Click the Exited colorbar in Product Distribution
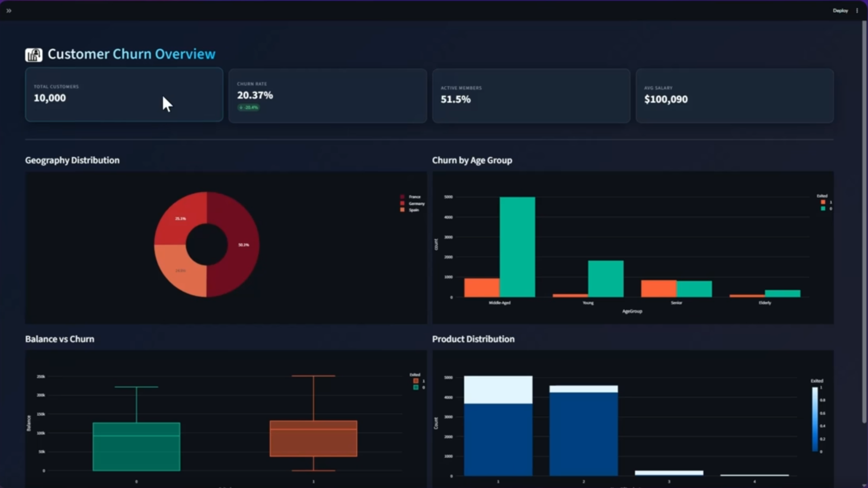Viewport: 868px width, 488px height. 815,418
